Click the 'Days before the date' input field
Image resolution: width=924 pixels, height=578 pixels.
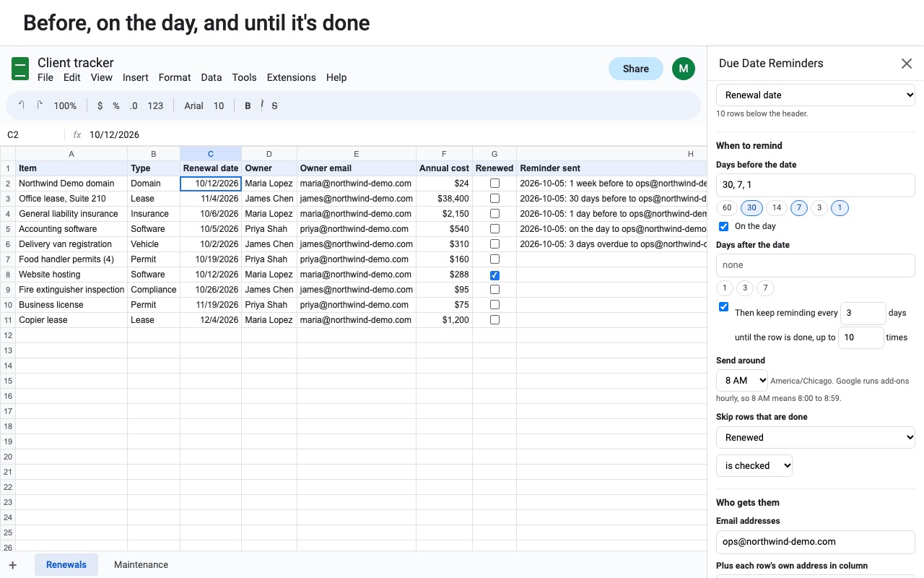tap(816, 185)
